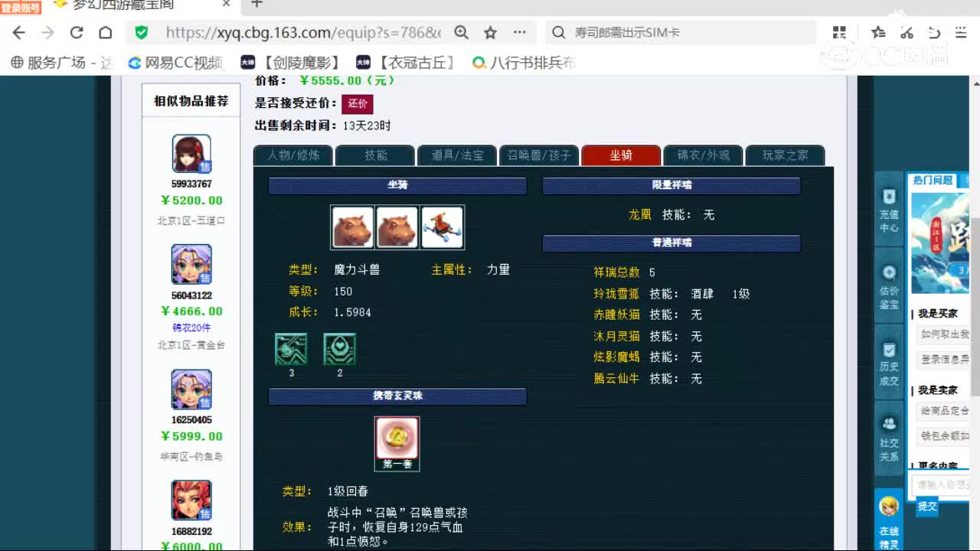The image size is (980, 551).
Task: Open 社交关系 in right sidebar
Action: [889, 439]
